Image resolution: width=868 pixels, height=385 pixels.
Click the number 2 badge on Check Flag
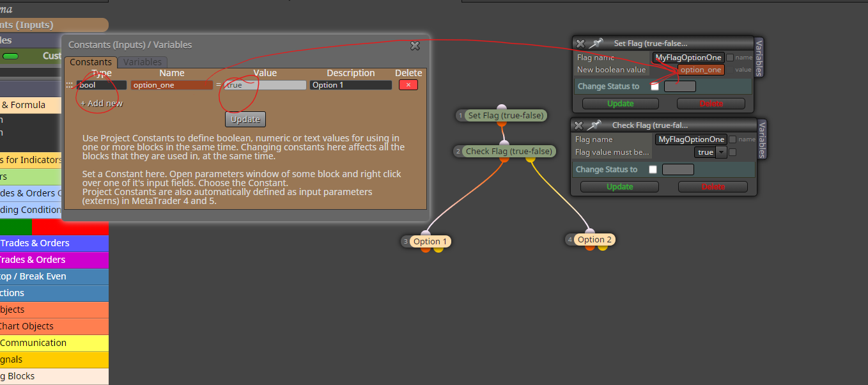(458, 152)
